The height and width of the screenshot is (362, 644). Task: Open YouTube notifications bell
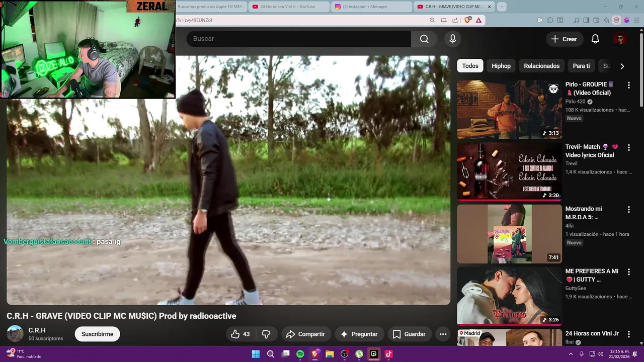point(595,39)
